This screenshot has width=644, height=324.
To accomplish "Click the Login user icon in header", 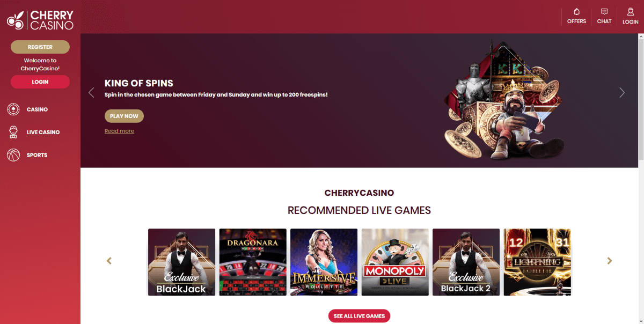I will point(631,12).
